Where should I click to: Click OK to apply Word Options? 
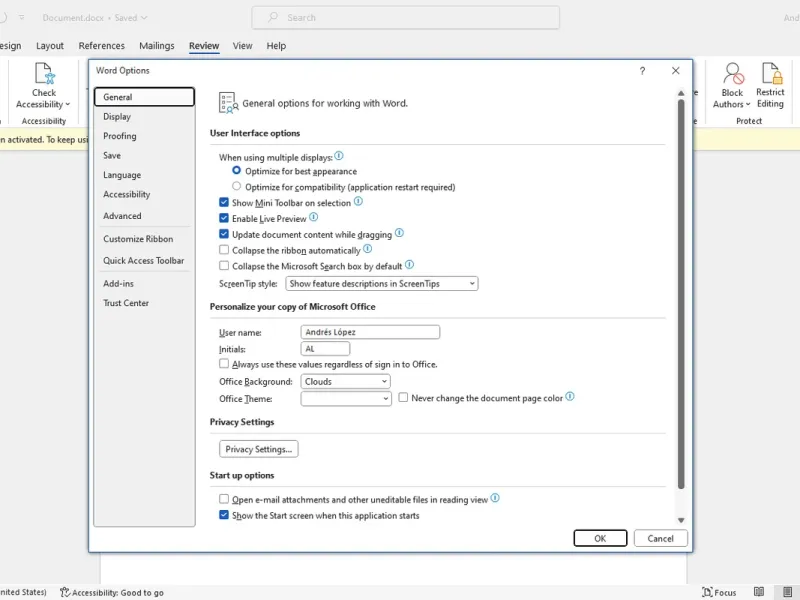tap(600, 538)
